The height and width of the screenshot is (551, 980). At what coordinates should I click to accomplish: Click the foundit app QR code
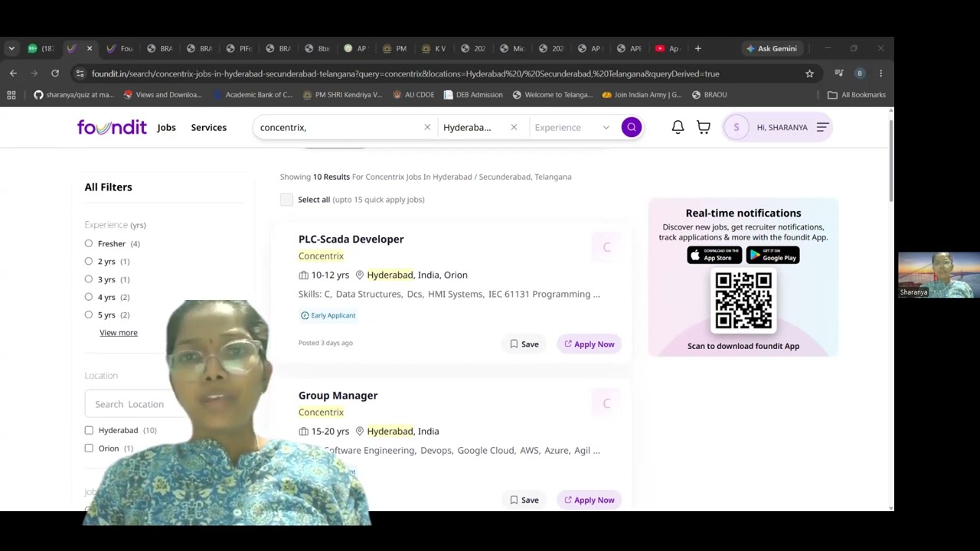[x=743, y=300]
